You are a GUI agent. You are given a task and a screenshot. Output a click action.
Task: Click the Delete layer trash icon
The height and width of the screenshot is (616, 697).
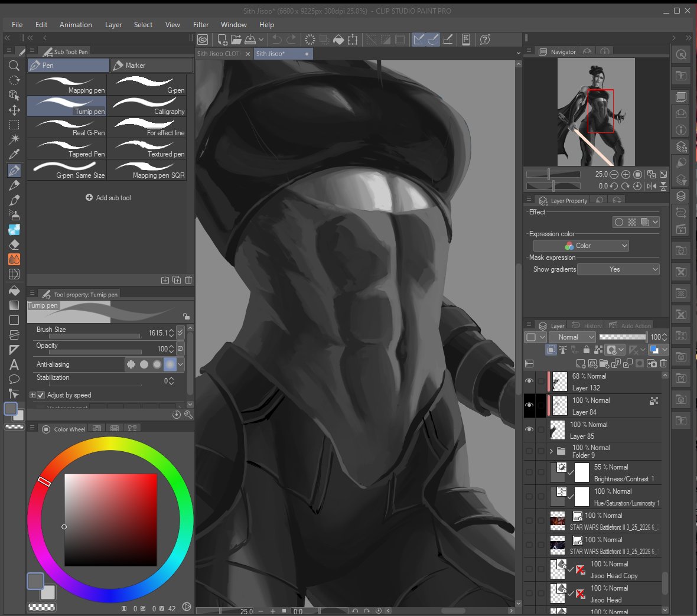click(x=663, y=364)
